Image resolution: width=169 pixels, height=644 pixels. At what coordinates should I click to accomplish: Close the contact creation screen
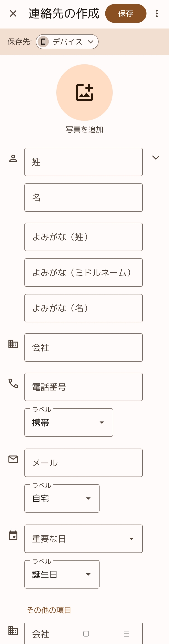pyautogui.click(x=13, y=13)
